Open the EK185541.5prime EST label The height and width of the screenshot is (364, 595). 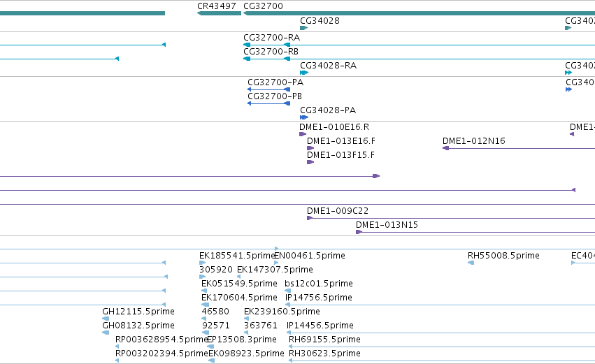pyautogui.click(x=237, y=256)
